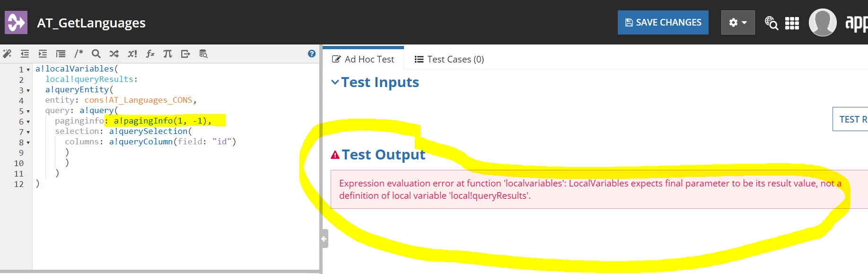This screenshot has width=868, height=274.
Task: Click the TEST RULE button
Action: click(x=850, y=119)
